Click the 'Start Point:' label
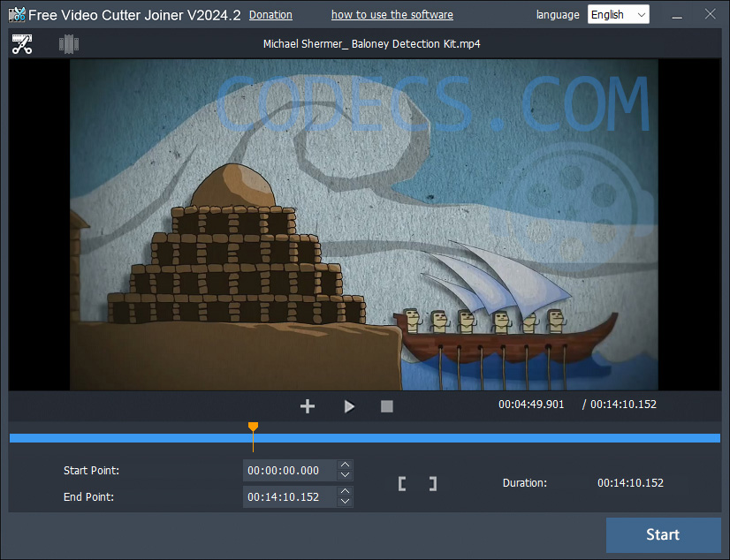 click(x=91, y=471)
